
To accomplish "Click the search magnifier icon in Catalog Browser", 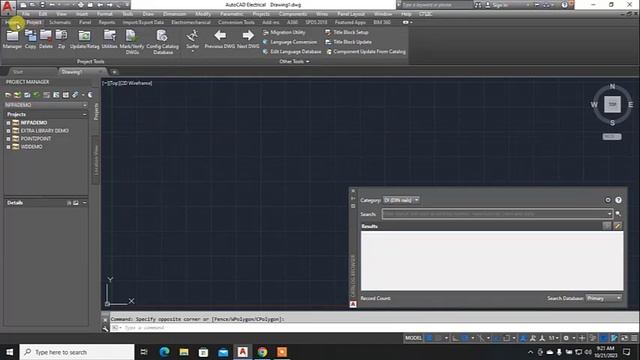I will (x=618, y=214).
